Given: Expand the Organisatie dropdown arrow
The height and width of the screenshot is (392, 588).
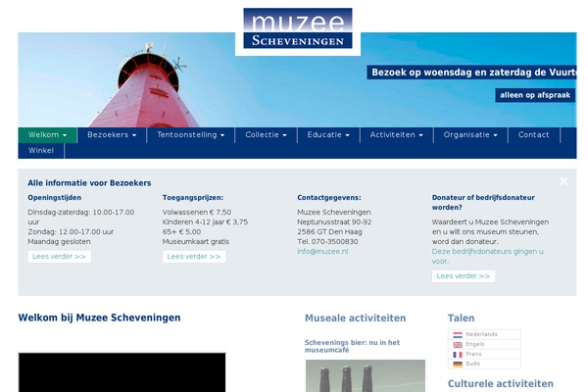Looking at the screenshot, I should click(495, 135).
